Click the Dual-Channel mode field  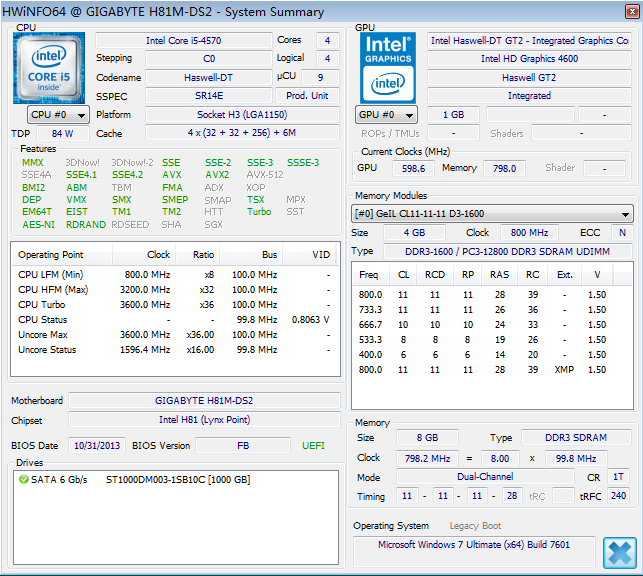click(485, 477)
